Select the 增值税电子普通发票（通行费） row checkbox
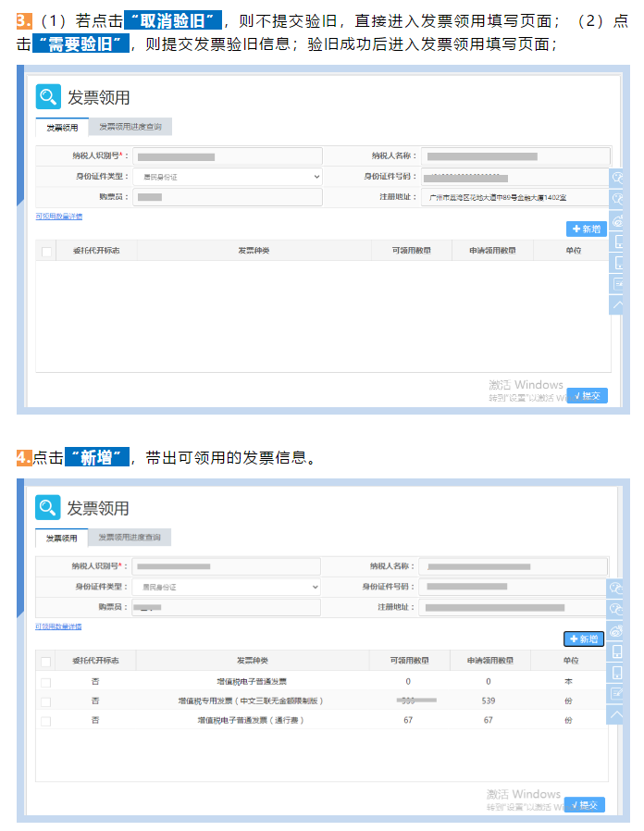644x831 pixels. point(45,720)
